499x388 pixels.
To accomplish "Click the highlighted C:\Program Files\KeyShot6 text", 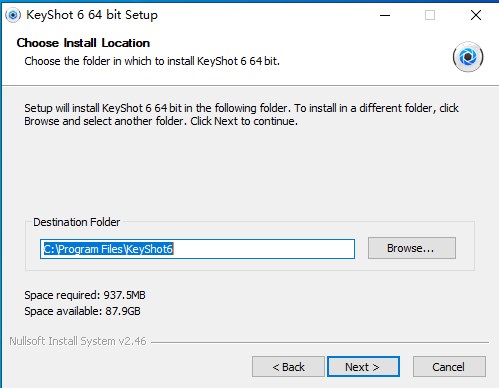I will (108, 249).
